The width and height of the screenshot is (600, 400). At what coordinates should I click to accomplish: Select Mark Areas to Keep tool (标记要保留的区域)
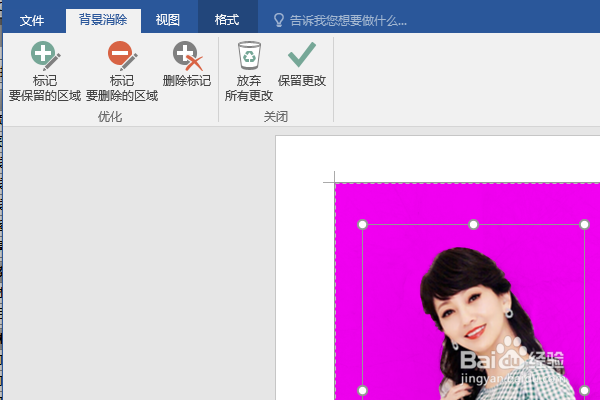(45, 71)
